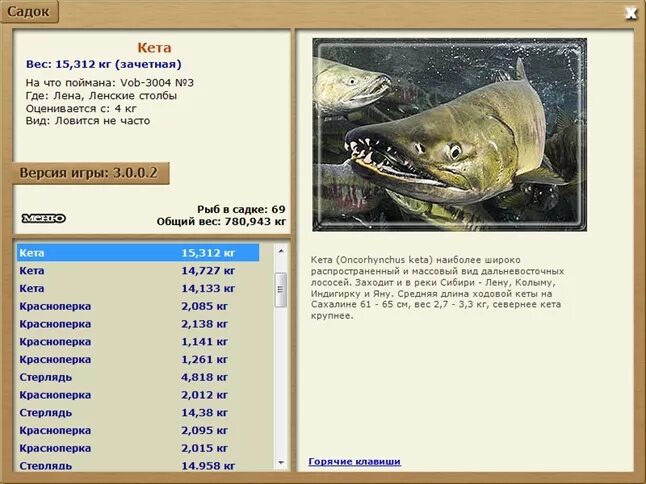The width and height of the screenshot is (646, 484).
Task: Click the Версия игры: 3.0.0.2 banner
Action: pos(90,173)
